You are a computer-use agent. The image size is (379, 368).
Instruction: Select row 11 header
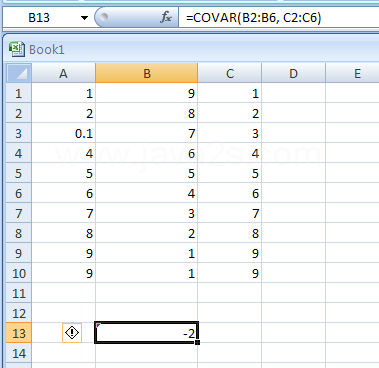[19, 293]
